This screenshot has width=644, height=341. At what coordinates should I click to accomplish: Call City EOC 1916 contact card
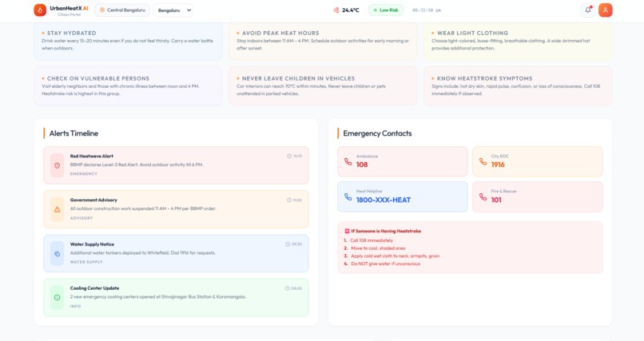538,161
